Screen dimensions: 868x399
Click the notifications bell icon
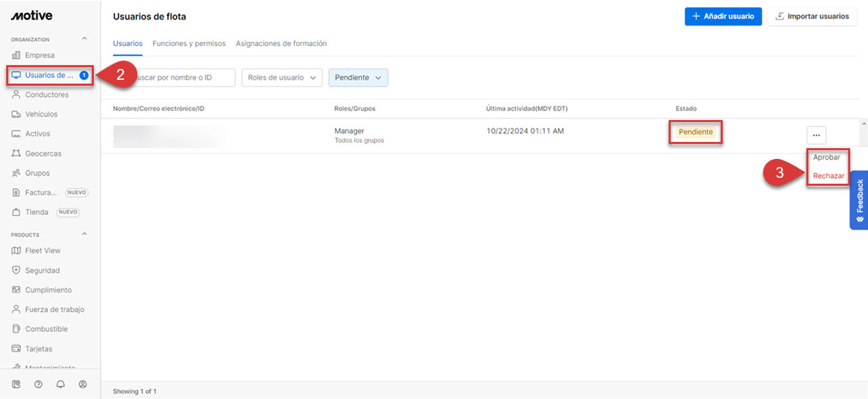[x=61, y=384]
